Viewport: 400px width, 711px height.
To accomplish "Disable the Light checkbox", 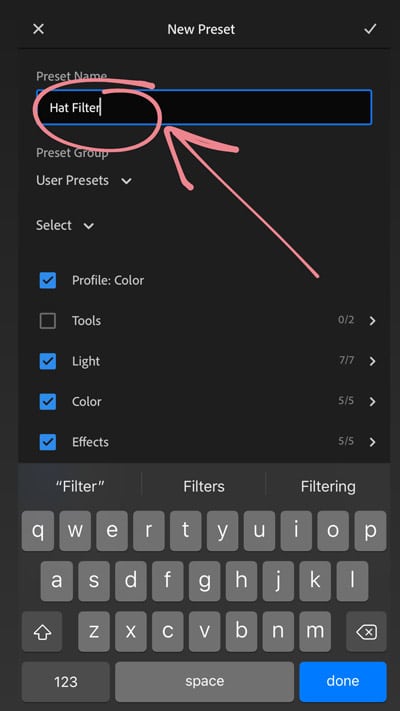I will pos(48,361).
